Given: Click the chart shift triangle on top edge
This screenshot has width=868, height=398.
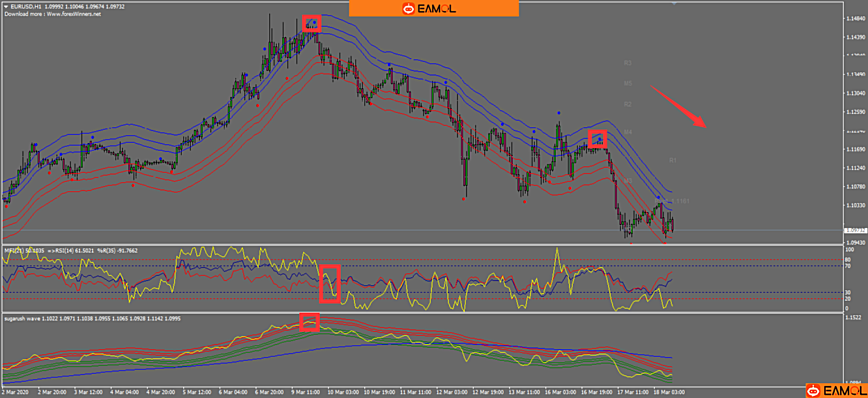Looking at the screenshot, I should (x=673, y=3).
